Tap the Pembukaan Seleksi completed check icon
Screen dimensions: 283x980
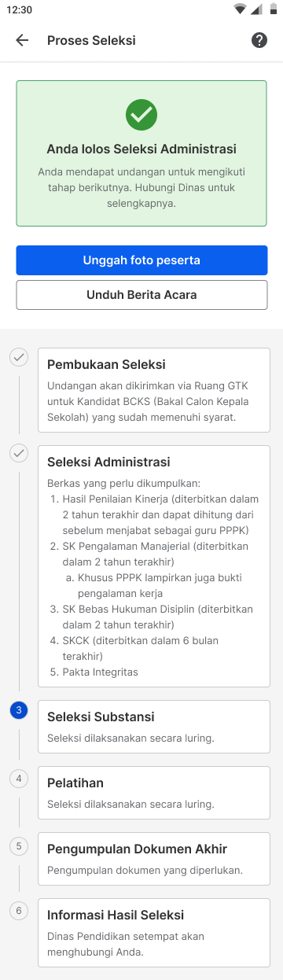pos(19,357)
